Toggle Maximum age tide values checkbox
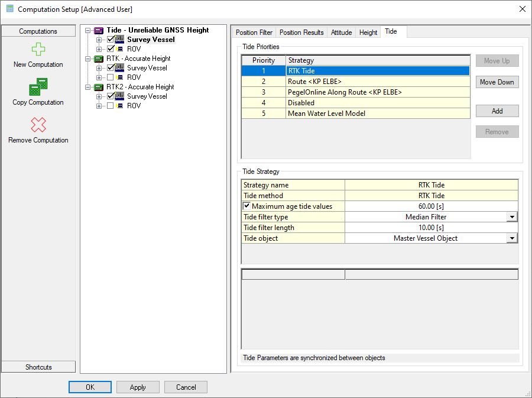Viewport: 532px width, 398px height. tap(246, 206)
